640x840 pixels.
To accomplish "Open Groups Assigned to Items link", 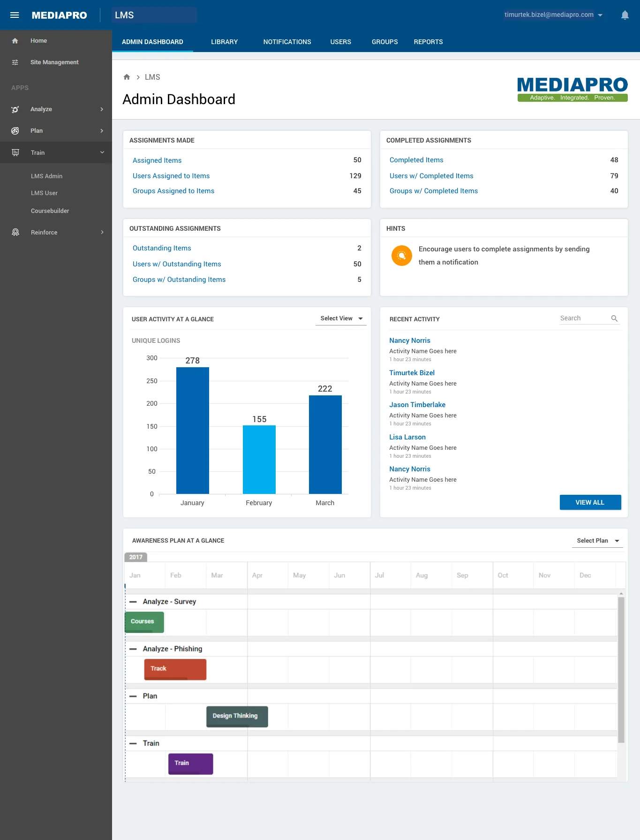I will [173, 191].
